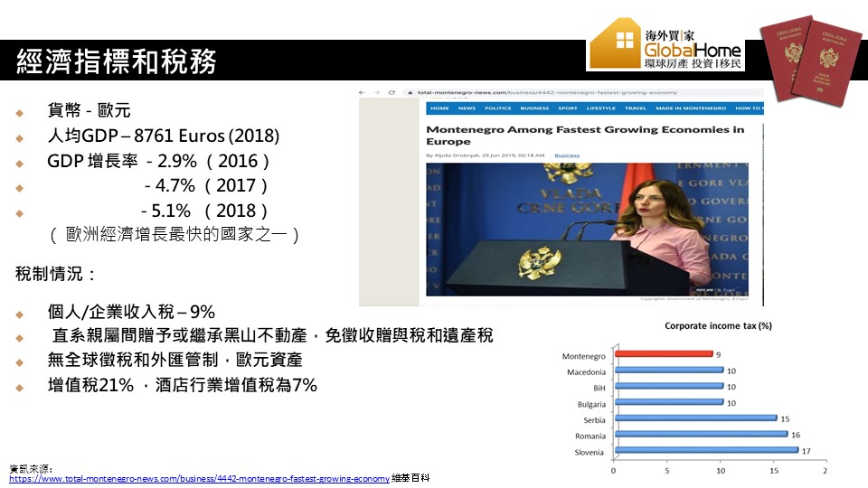
Task: Click the article byline by Aljoša Drobnjak
Action: pyautogui.click(x=485, y=155)
